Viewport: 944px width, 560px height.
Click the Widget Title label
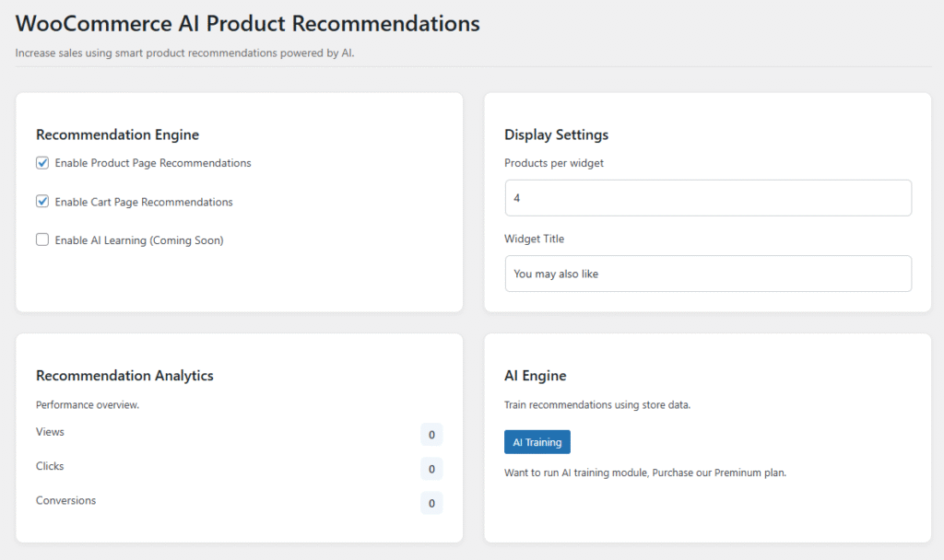534,239
